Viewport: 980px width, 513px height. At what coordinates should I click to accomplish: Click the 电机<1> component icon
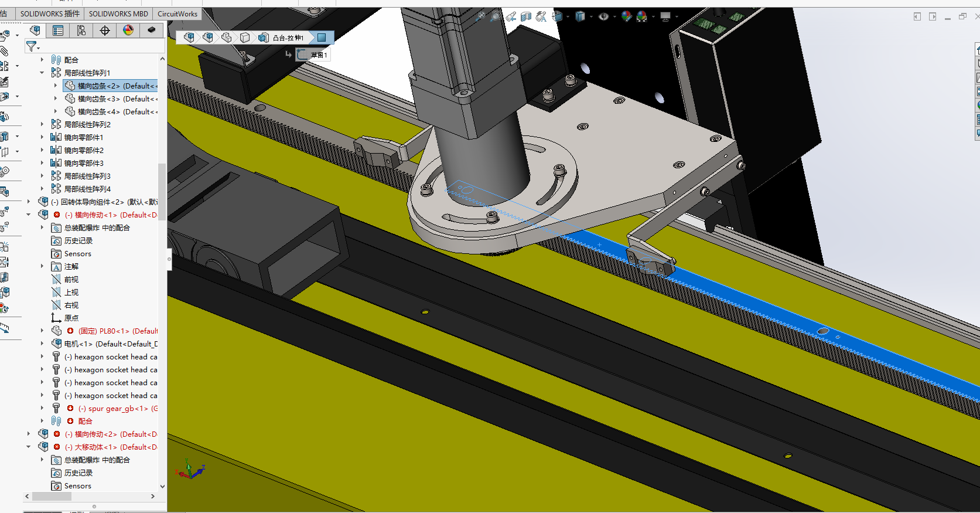coord(57,344)
